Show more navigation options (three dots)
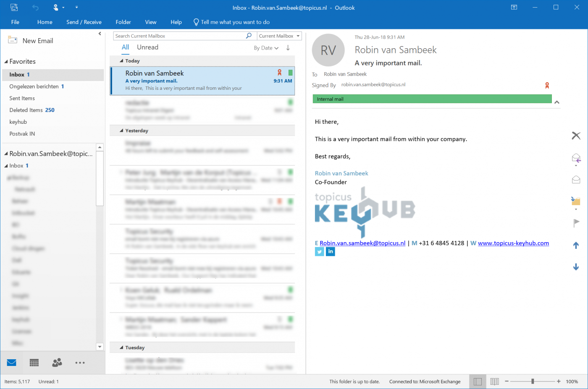The image size is (588, 389). 80,363
